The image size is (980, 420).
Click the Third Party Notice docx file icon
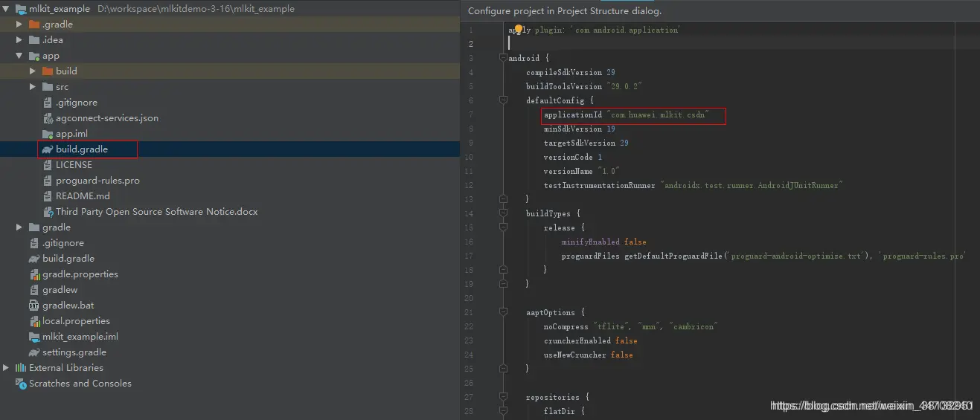pyautogui.click(x=48, y=212)
